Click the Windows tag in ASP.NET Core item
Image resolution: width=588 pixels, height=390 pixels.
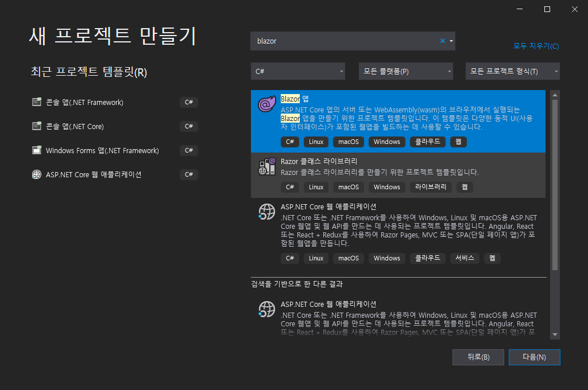tap(386, 258)
